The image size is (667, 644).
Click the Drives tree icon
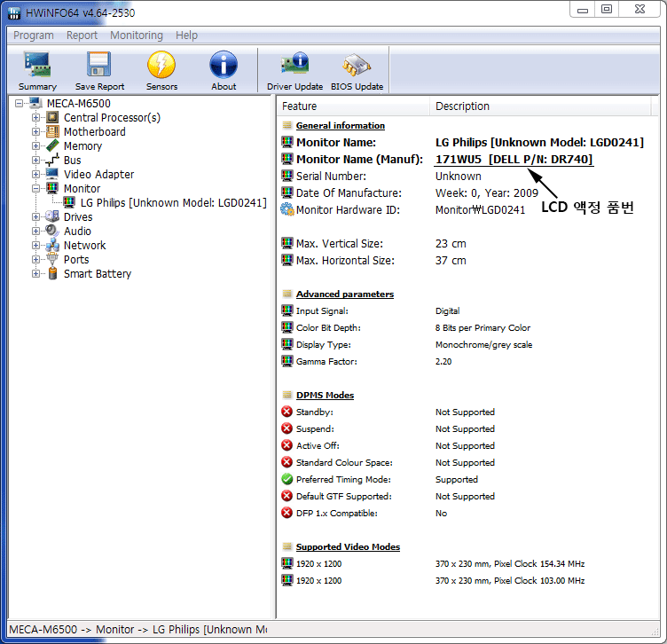pyautogui.click(x=52, y=216)
